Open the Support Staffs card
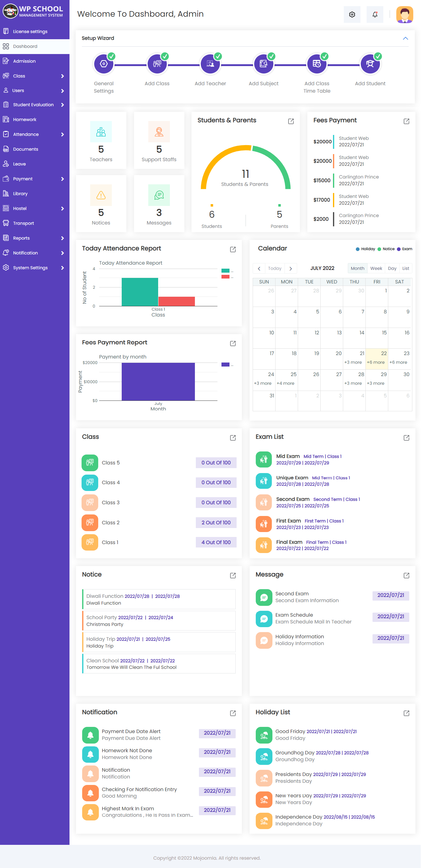 [159, 140]
